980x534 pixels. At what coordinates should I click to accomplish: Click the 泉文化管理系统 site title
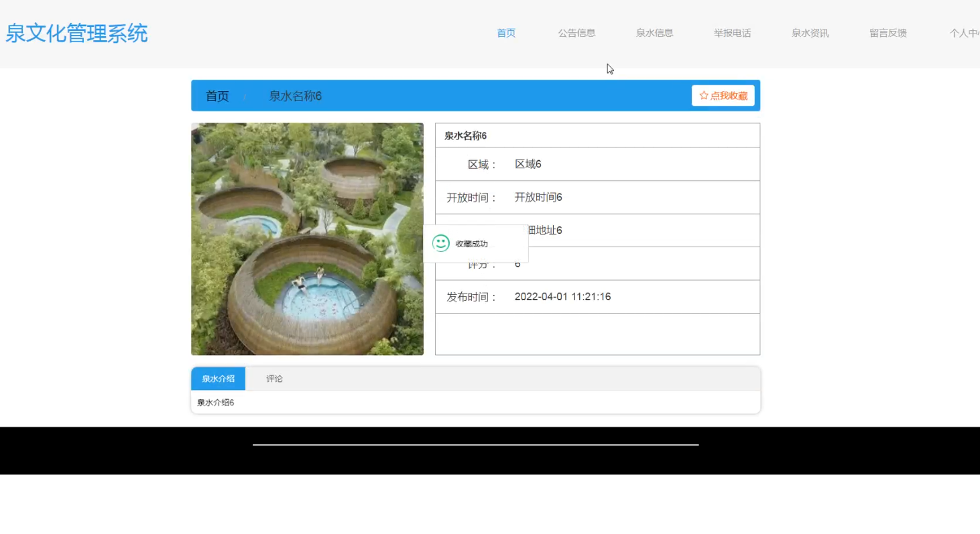[76, 33]
